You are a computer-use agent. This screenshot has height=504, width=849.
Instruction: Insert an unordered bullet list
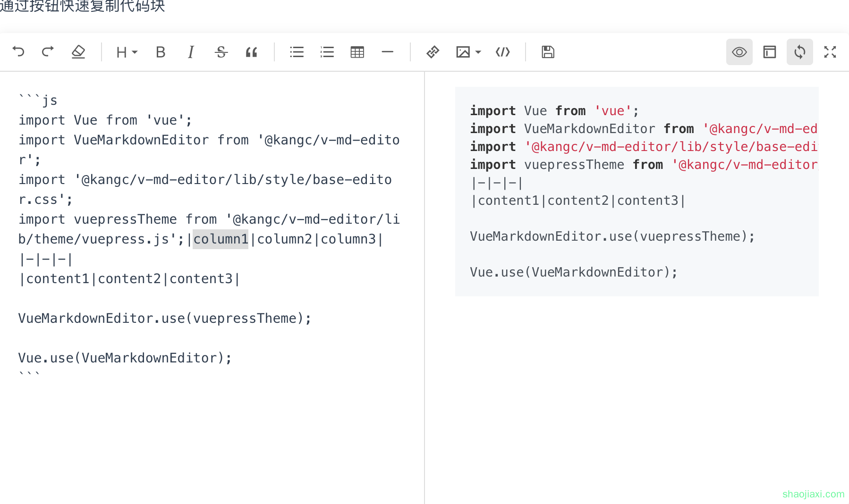[297, 52]
